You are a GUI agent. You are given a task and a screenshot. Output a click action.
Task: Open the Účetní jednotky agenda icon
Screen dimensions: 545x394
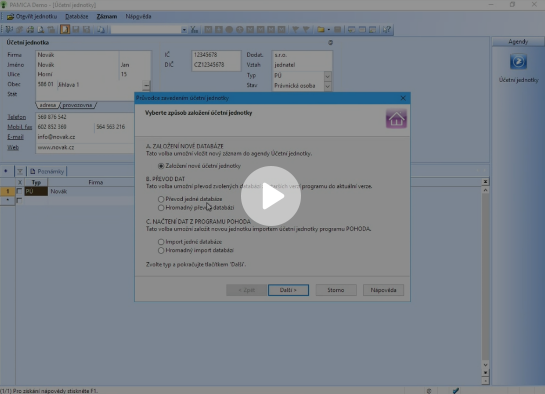[x=518, y=62]
